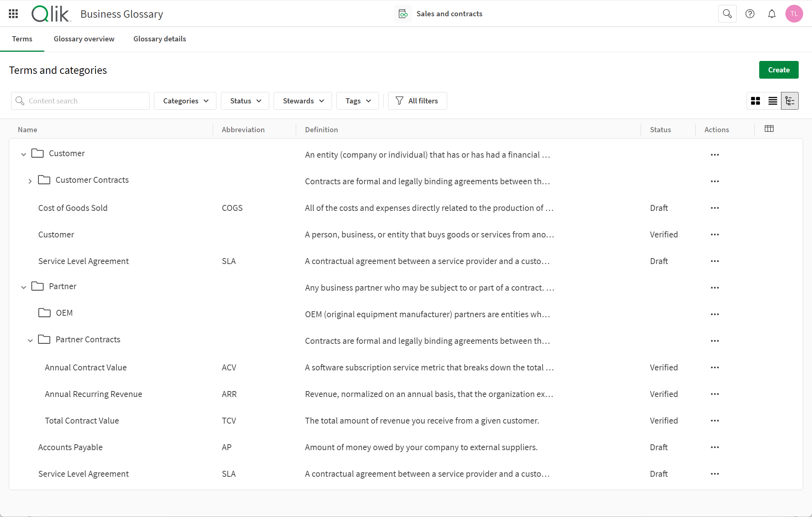Switch to the Glossary overview tab
Screen dimensions: 812x517
(x=83, y=38)
